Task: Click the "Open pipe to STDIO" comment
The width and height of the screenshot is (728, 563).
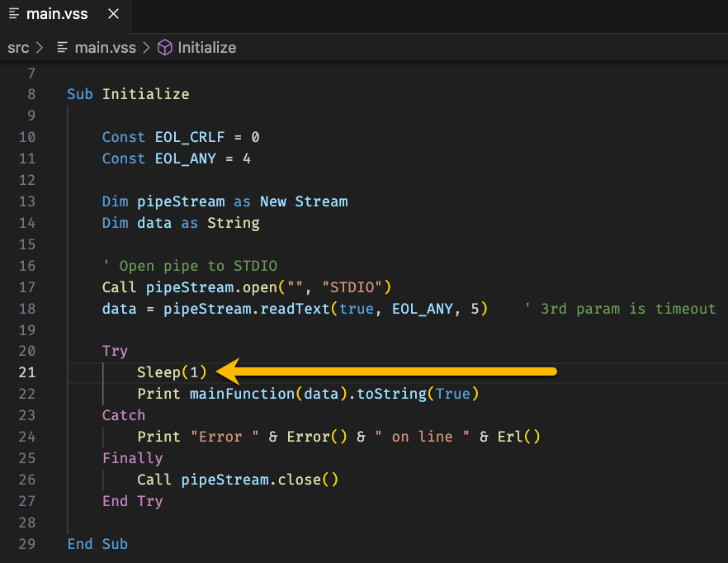Action: [190, 266]
